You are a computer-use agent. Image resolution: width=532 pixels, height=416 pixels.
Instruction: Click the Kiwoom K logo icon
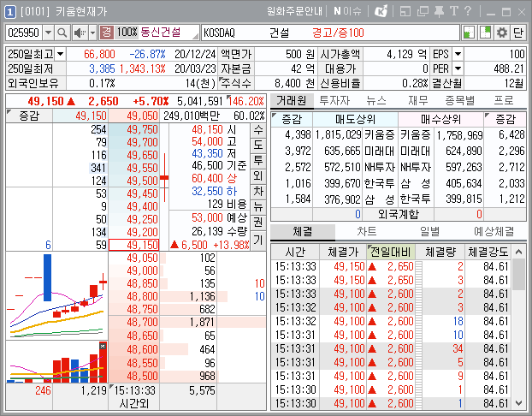381,11
